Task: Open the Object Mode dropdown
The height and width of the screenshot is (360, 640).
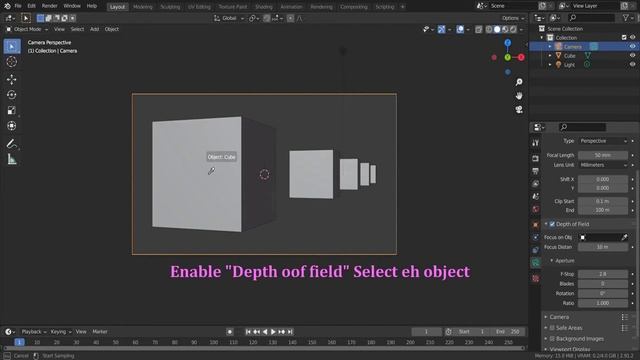Action: pyautogui.click(x=27, y=29)
